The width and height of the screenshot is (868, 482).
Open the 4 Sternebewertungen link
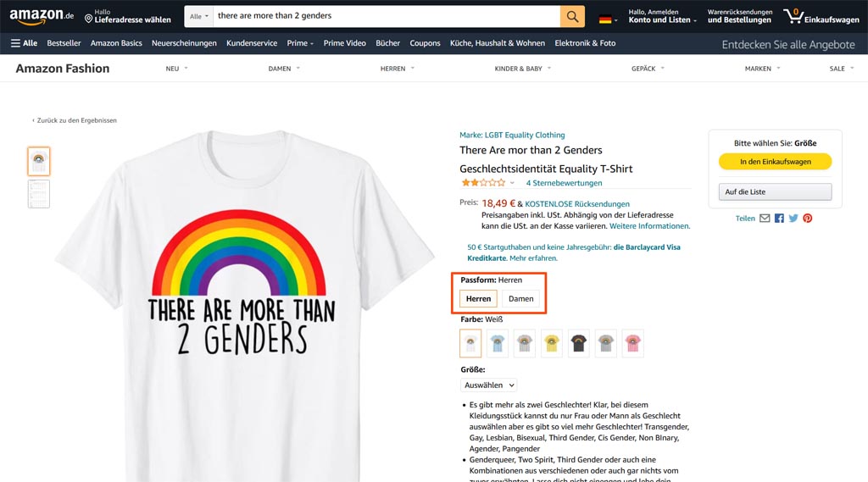tap(564, 183)
